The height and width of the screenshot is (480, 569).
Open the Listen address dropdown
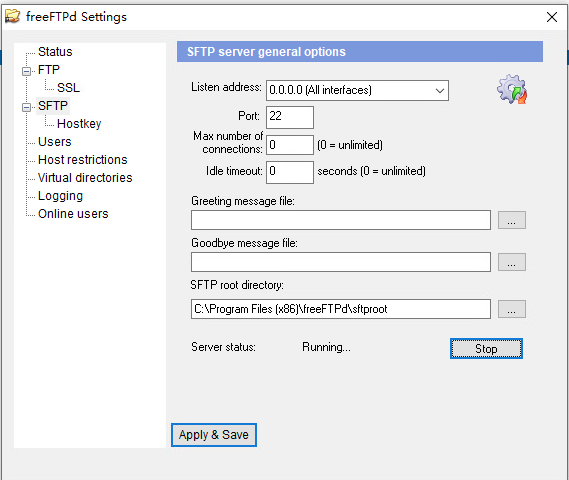tap(357, 90)
